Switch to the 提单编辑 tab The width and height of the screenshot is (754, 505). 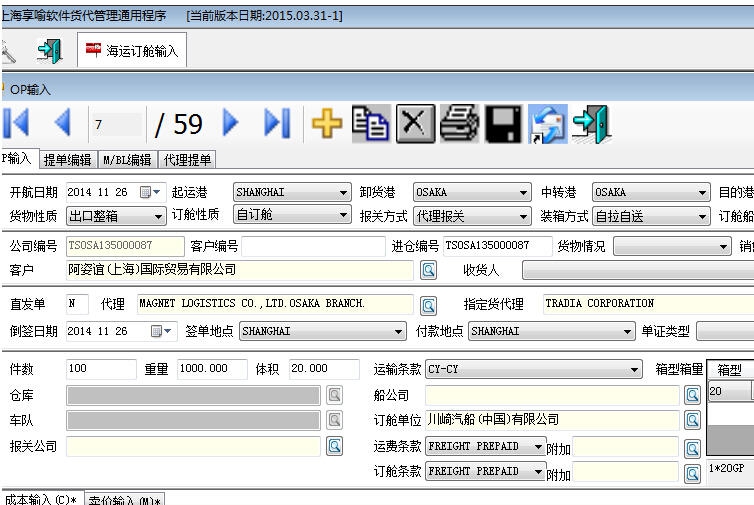[x=67, y=160]
